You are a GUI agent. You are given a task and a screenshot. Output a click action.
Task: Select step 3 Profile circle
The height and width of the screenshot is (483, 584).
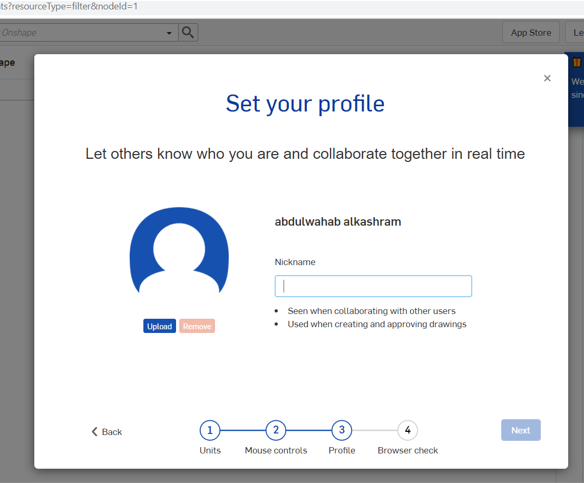(x=342, y=430)
